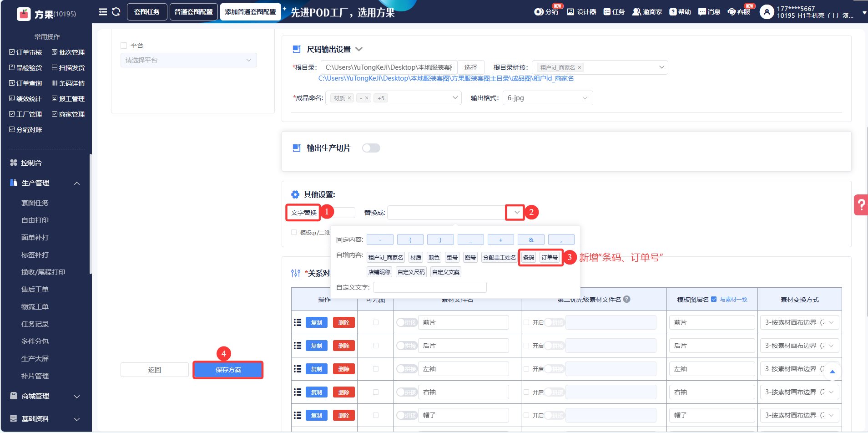
Task: Open the 订单查询 quick action
Action: click(25, 83)
